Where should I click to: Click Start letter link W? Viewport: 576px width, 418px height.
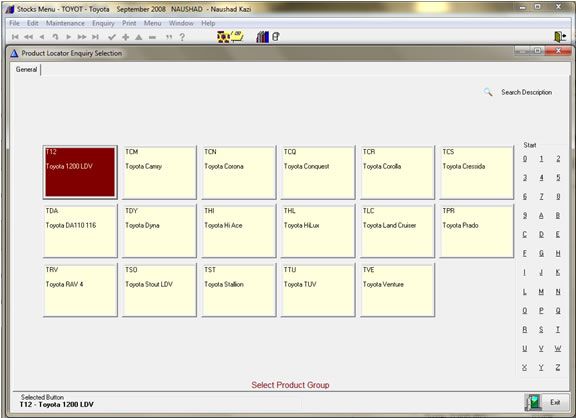(x=558, y=349)
